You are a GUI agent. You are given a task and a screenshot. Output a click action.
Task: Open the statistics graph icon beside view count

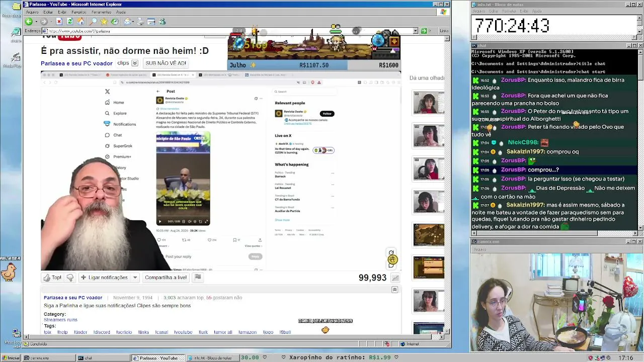pyautogui.click(x=395, y=278)
